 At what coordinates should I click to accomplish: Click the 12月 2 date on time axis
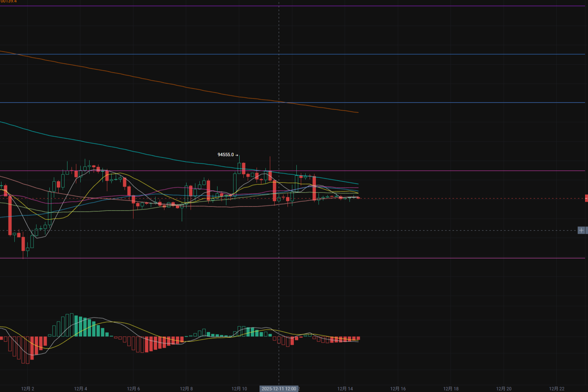[x=28, y=389]
